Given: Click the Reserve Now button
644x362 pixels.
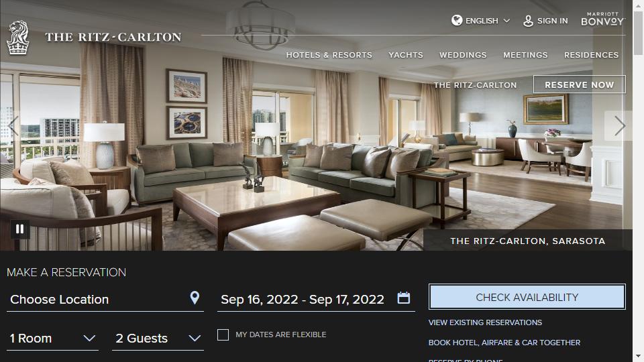Looking at the screenshot, I should (x=579, y=84).
